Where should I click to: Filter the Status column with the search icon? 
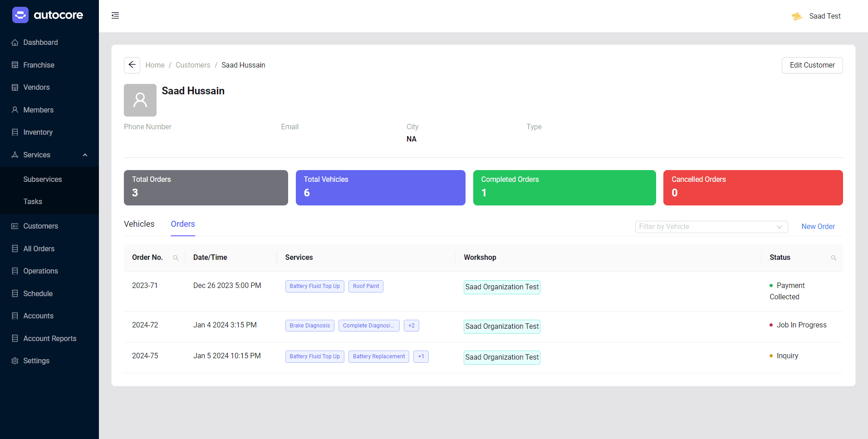834,258
